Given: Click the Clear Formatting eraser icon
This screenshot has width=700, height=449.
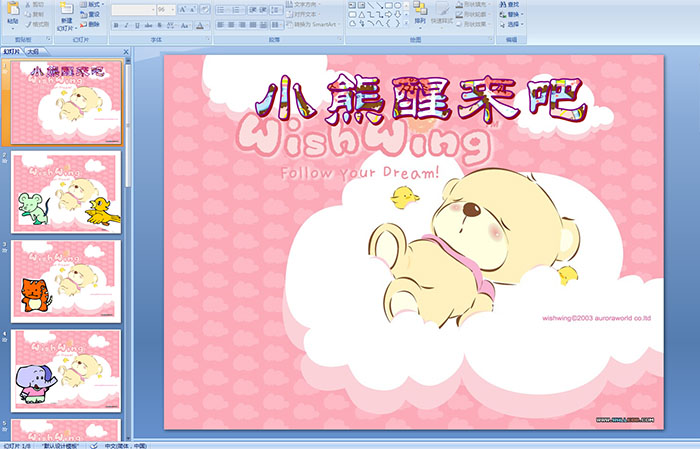Looking at the screenshot, I should click(204, 9).
